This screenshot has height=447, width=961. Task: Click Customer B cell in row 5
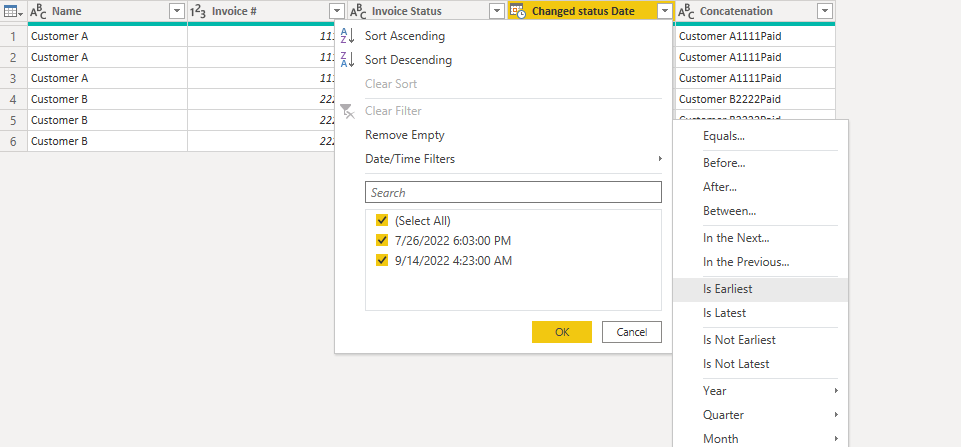pyautogui.click(x=107, y=120)
